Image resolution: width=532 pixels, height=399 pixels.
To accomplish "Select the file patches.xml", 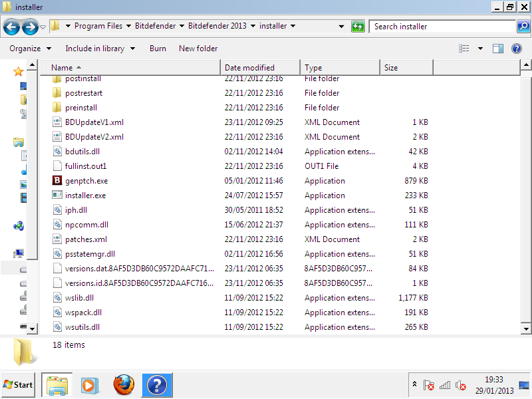I will pos(86,239).
